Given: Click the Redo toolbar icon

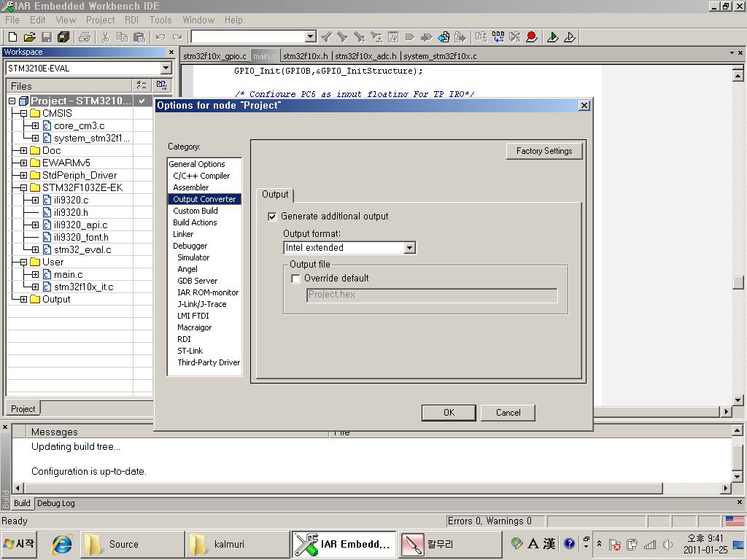Looking at the screenshot, I should click(177, 36).
